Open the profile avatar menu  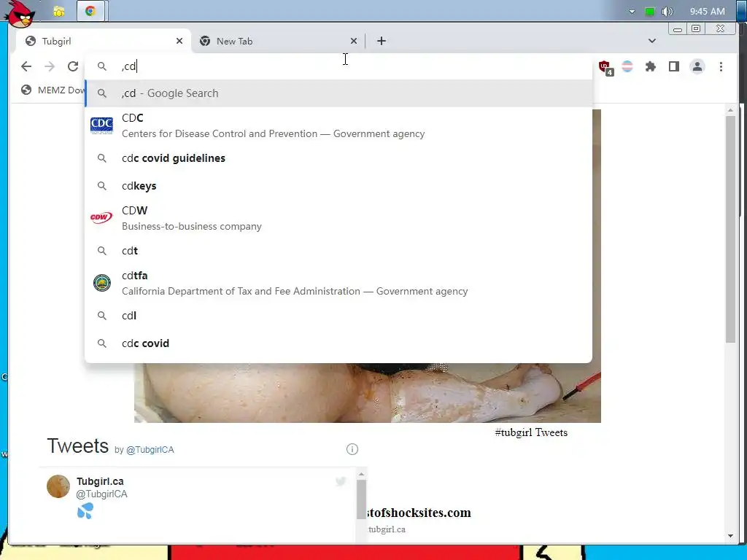(x=697, y=66)
